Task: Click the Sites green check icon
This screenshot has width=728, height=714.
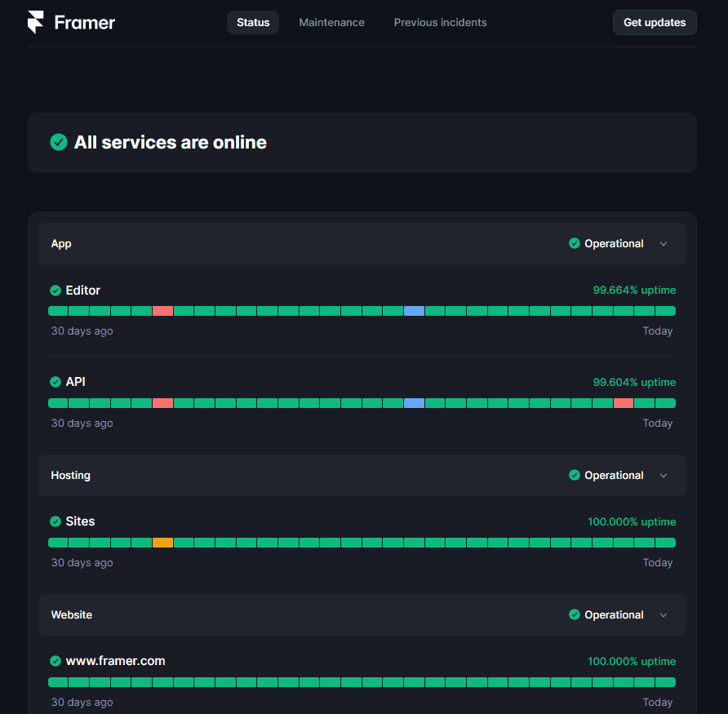Action: [x=55, y=521]
